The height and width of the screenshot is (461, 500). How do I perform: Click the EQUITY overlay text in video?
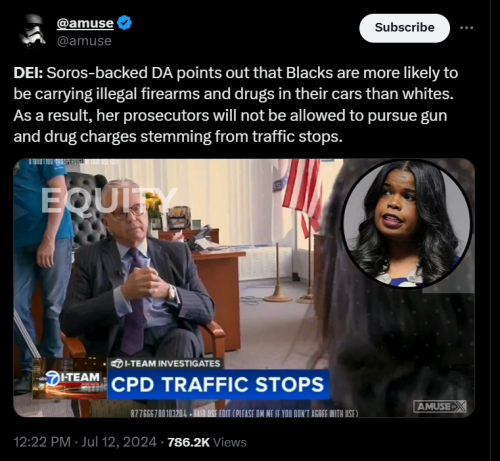pos(109,200)
